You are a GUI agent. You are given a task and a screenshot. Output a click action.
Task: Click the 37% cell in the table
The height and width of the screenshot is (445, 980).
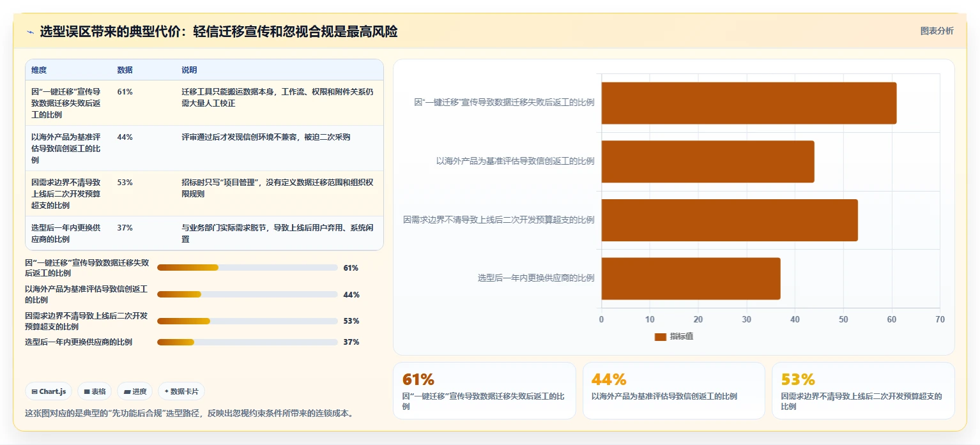[x=125, y=228]
